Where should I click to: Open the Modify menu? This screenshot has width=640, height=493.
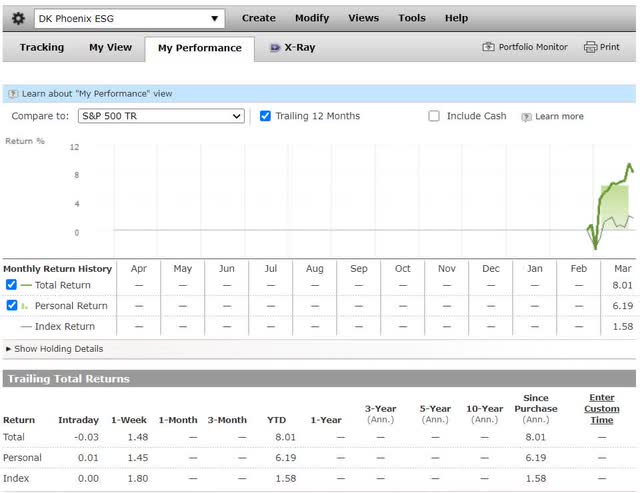[312, 18]
